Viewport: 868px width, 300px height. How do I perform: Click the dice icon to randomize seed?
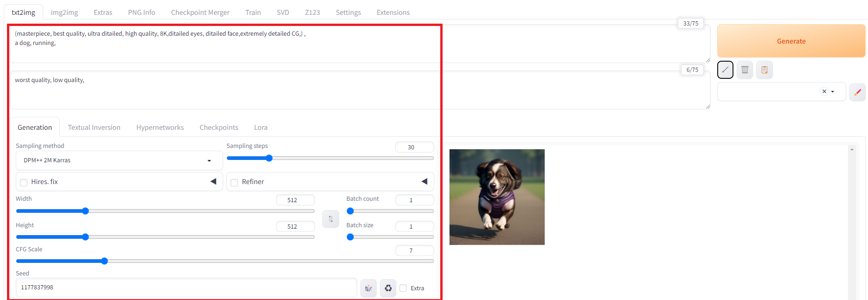tap(368, 288)
